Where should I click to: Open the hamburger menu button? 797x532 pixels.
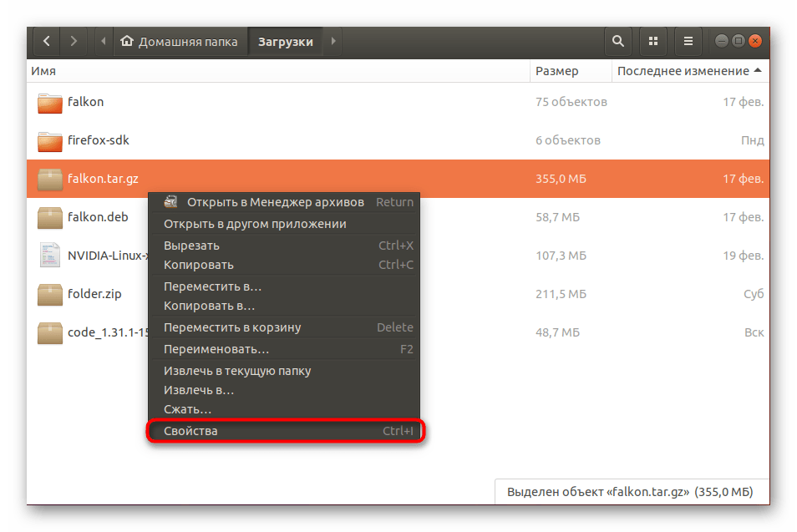(688, 41)
